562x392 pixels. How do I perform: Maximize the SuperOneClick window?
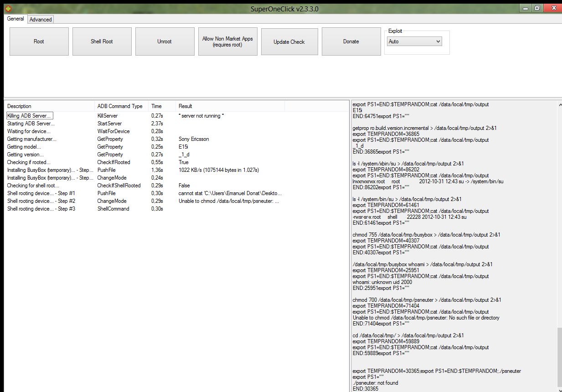click(x=538, y=8)
